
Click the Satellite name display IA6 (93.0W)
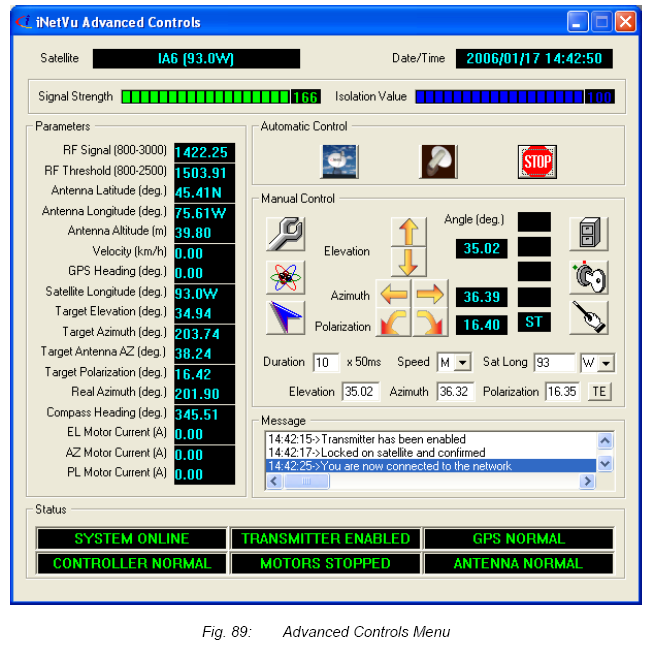[x=196, y=58]
